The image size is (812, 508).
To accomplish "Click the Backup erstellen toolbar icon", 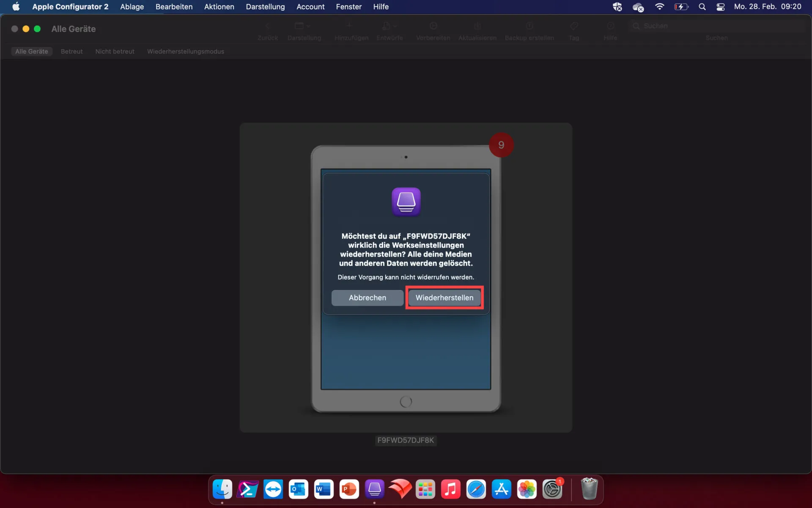I will (529, 26).
